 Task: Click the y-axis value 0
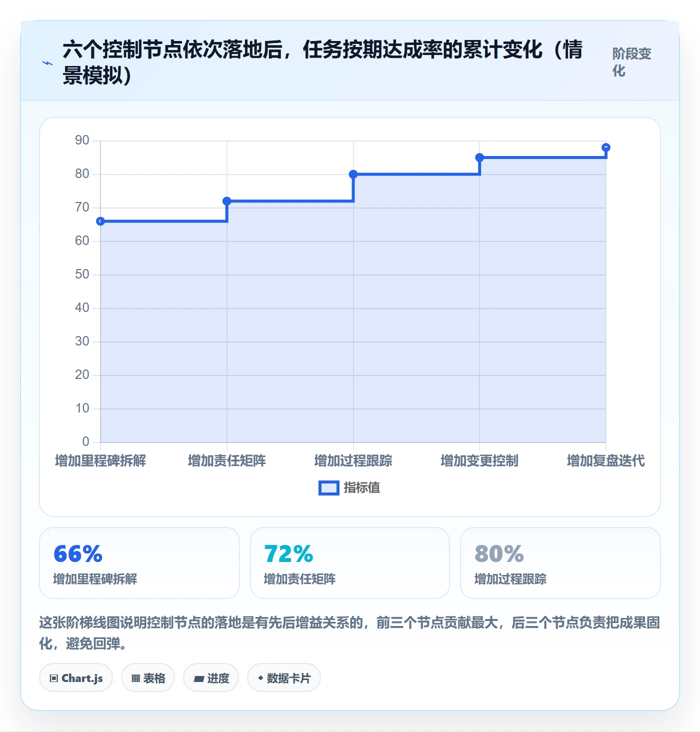tap(86, 442)
